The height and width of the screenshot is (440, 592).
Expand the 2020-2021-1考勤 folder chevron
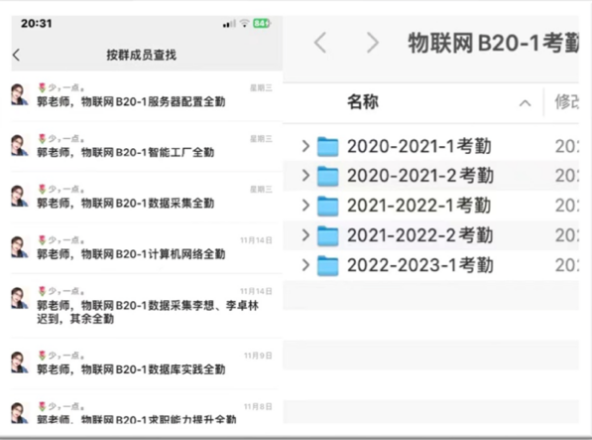[x=305, y=146]
